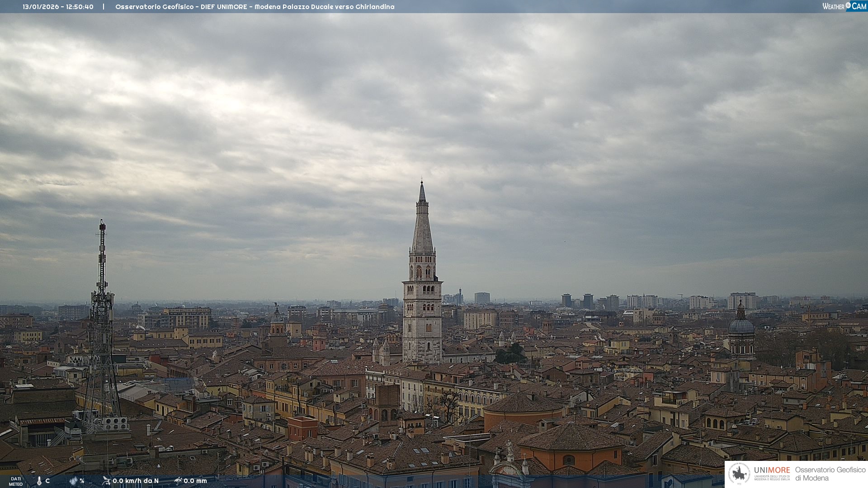Click the humidity water droplets icon
The image size is (868, 488).
(x=74, y=481)
